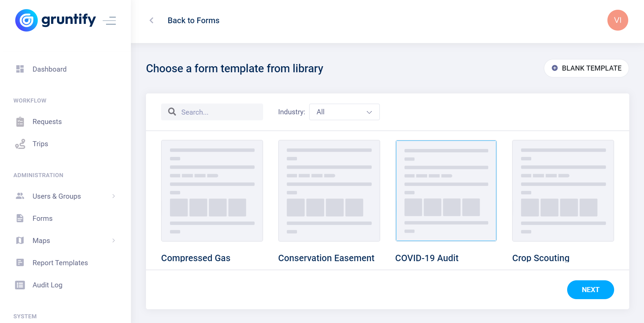Click the search magnifier icon
Screen dimensions: 644x323
click(172, 112)
